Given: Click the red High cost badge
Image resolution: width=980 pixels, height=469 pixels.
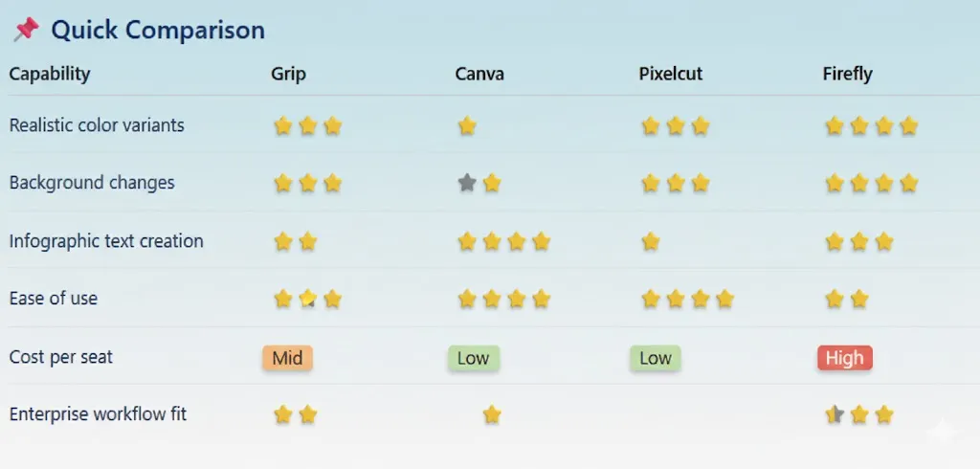Looking at the screenshot, I should pos(844,358).
